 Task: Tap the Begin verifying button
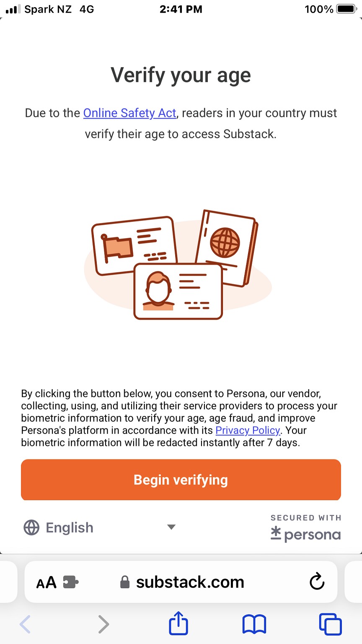pos(181,480)
